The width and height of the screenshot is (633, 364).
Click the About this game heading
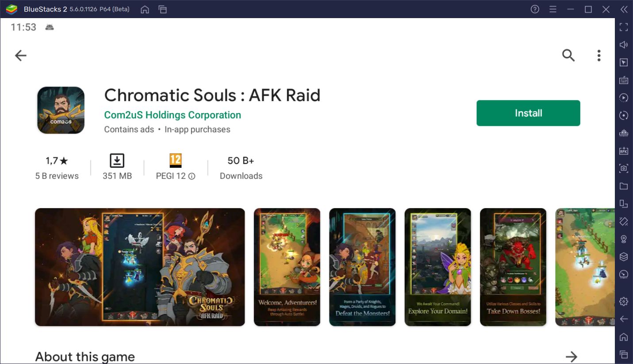pyautogui.click(x=85, y=356)
